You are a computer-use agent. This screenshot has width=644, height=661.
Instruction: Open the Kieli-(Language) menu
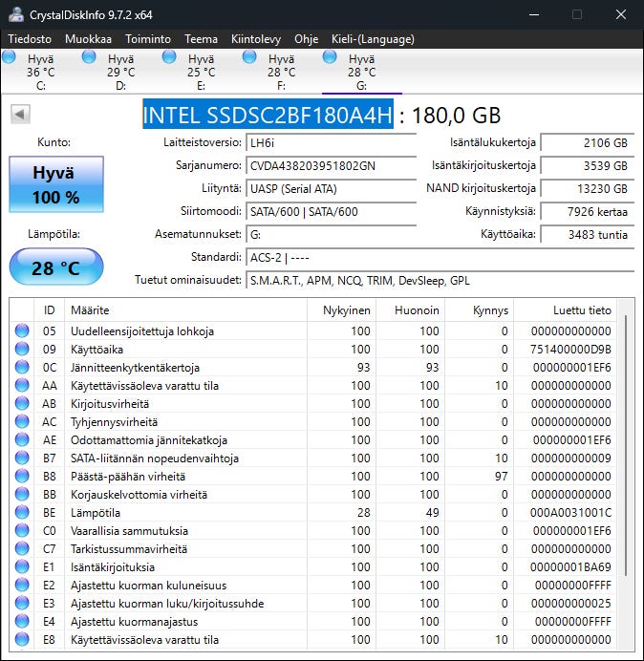click(373, 39)
